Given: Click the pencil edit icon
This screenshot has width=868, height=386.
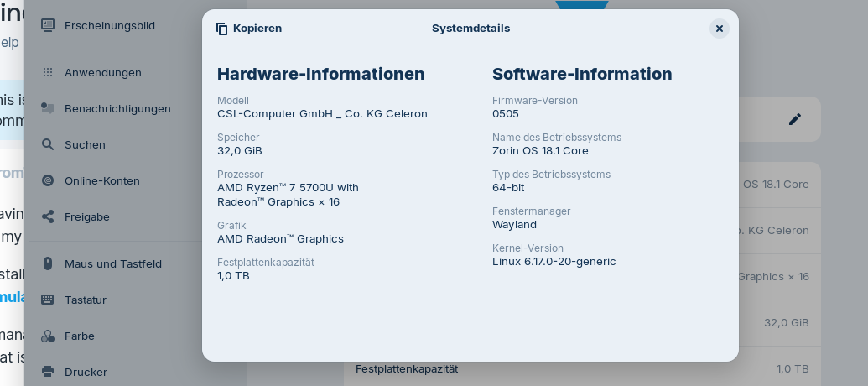Looking at the screenshot, I should (795, 119).
